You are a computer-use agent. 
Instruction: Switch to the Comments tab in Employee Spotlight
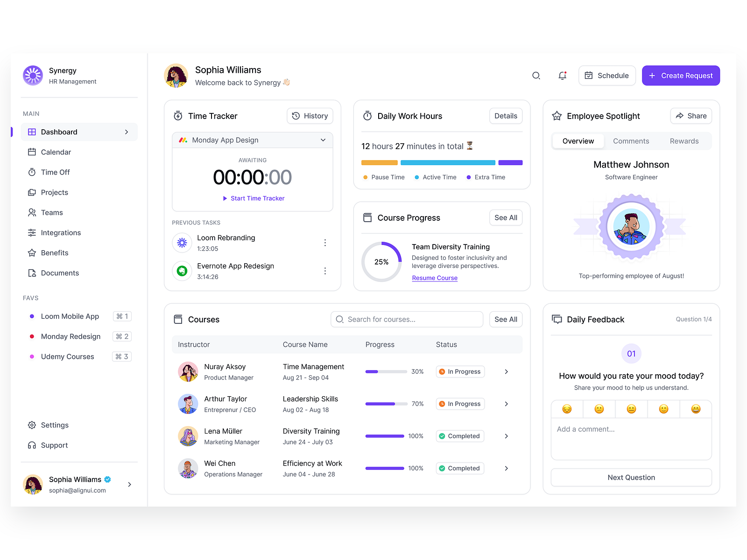coord(631,141)
